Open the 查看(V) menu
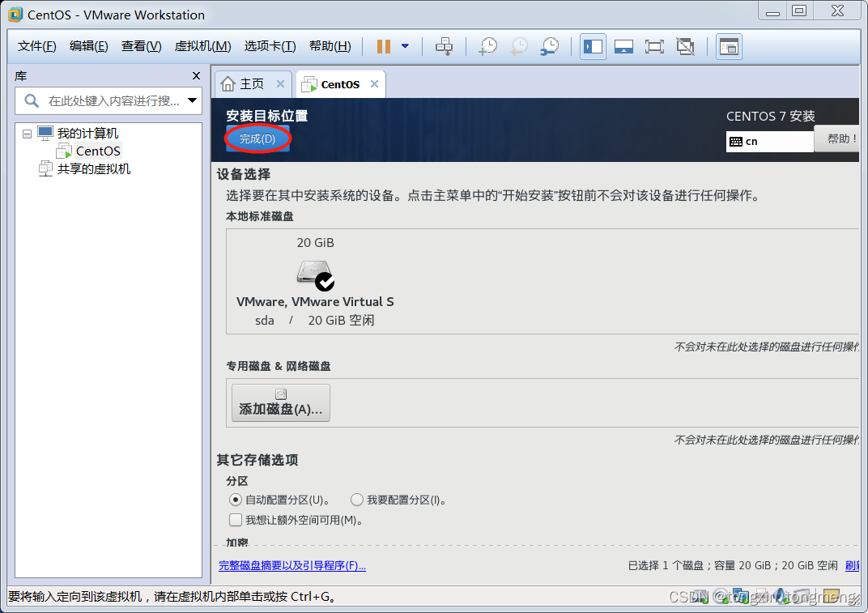Image resolution: width=868 pixels, height=613 pixels. (141, 46)
